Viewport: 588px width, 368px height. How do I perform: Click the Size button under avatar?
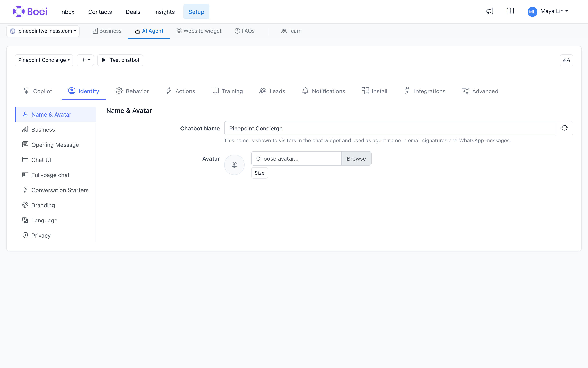coord(259,173)
